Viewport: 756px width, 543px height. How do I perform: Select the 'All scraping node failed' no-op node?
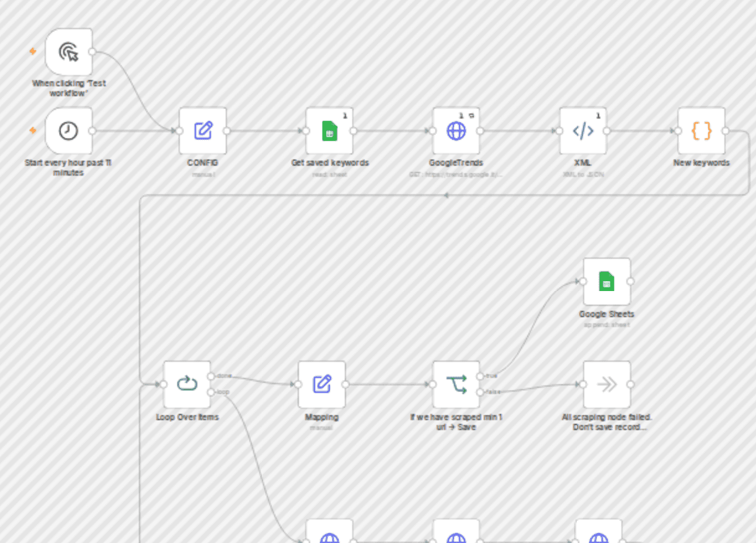coord(607,384)
